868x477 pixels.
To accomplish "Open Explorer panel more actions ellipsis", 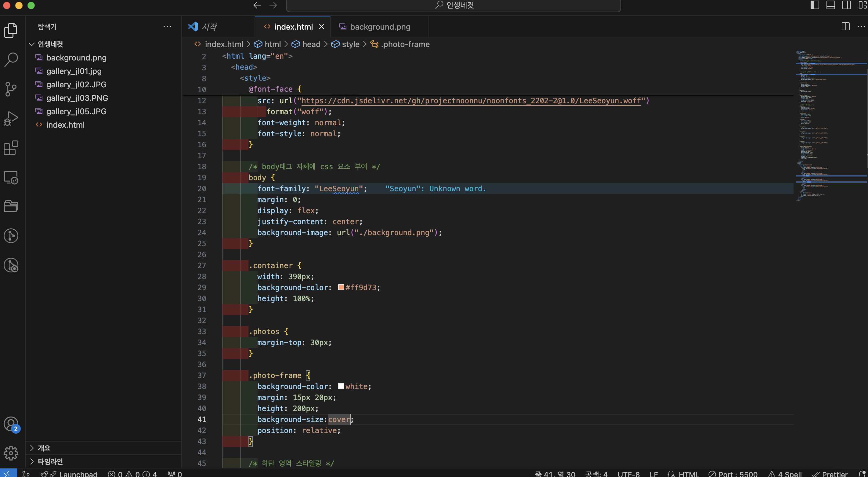I will pyautogui.click(x=167, y=27).
